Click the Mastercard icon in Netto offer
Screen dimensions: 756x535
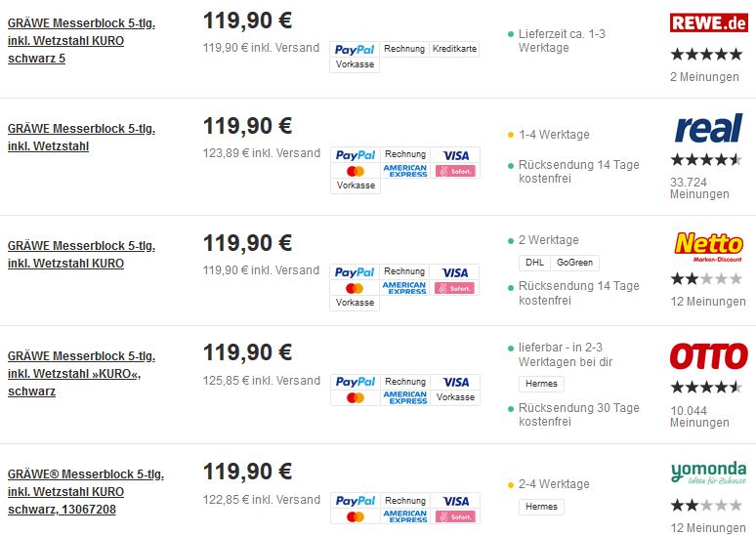(355, 288)
